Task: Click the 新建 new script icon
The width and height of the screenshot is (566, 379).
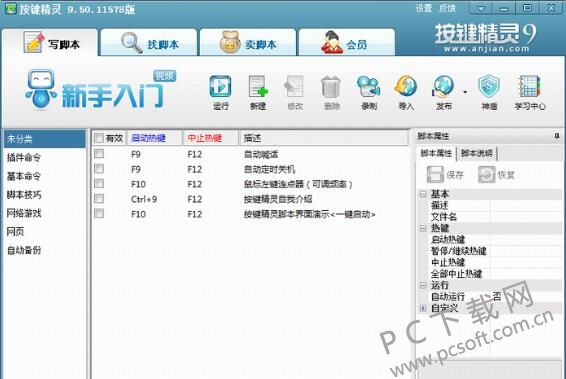Action: coord(258,86)
